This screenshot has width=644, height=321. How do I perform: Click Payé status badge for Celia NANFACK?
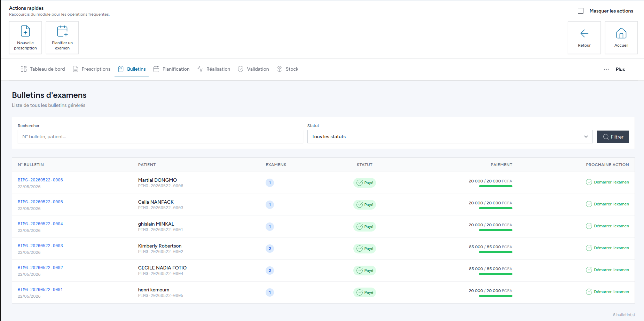point(364,205)
